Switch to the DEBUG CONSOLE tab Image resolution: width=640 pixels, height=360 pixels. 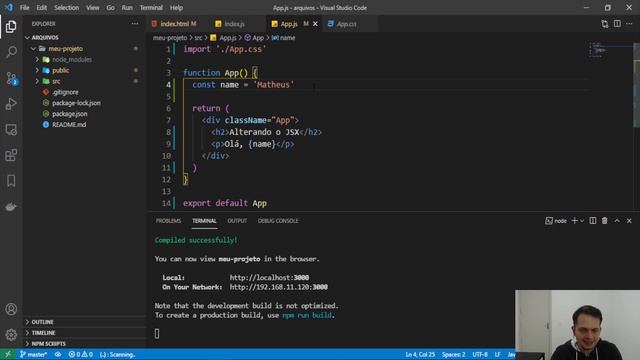(278, 221)
